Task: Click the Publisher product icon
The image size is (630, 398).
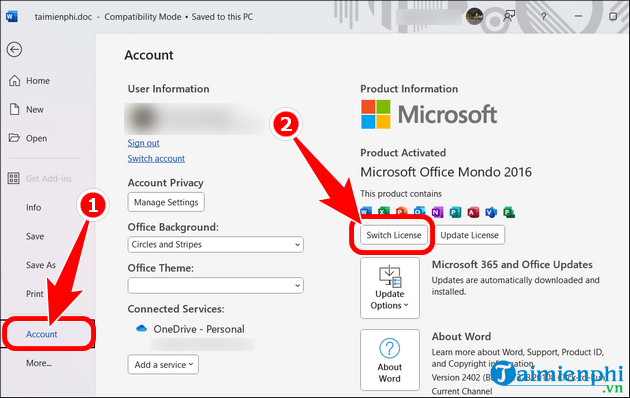Action: [x=455, y=212]
